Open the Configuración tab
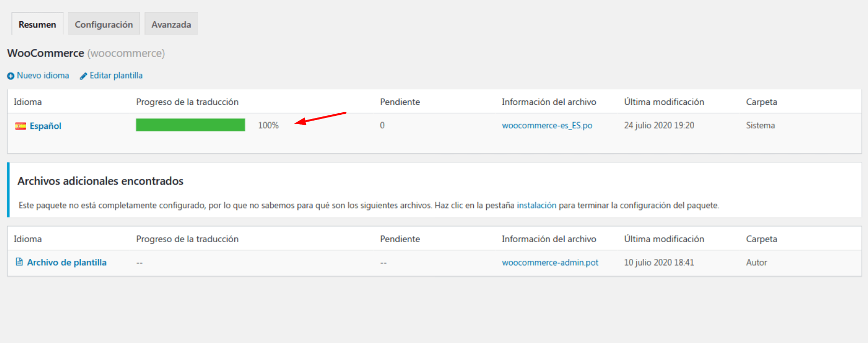868x343 pixels. click(104, 24)
